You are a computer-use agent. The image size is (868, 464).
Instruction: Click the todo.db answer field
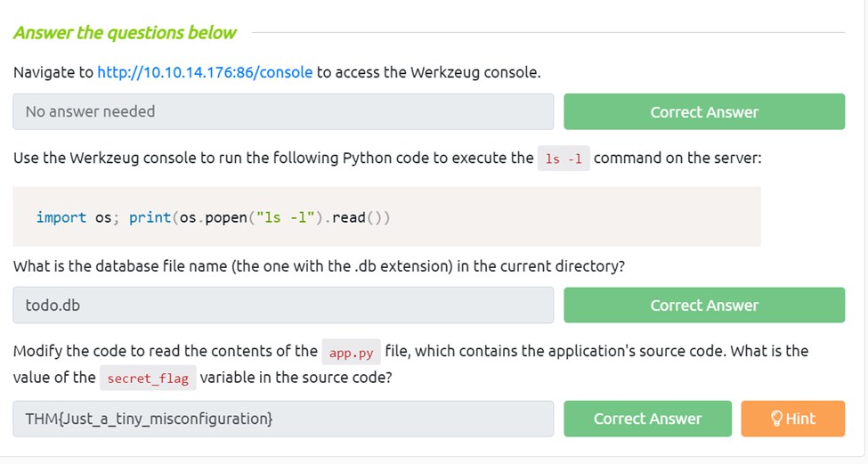pyautogui.click(x=283, y=305)
